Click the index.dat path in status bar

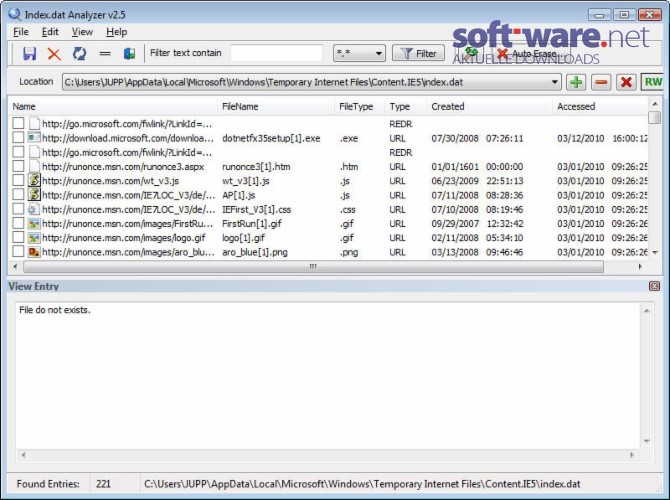pyautogui.click(x=362, y=484)
